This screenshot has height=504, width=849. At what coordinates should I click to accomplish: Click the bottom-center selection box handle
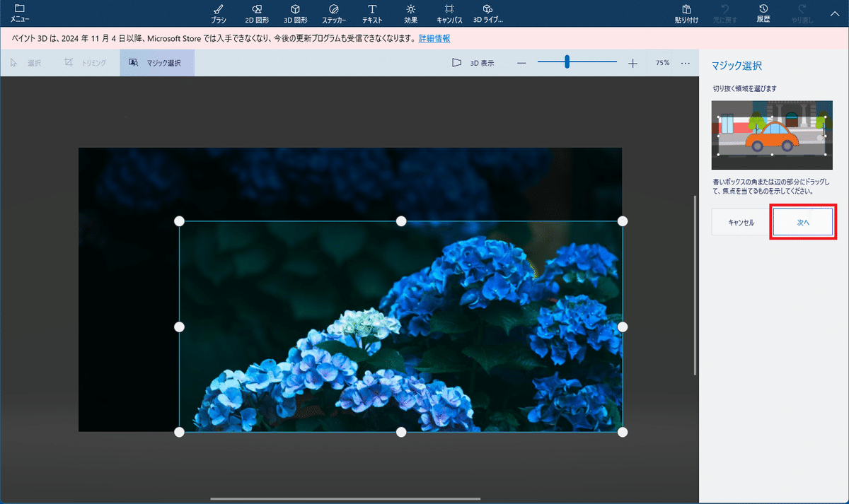401,432
